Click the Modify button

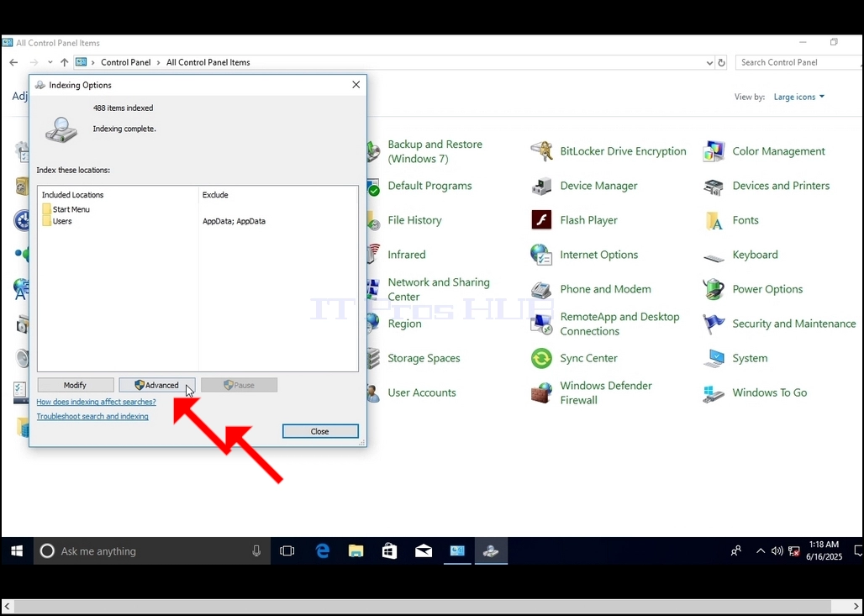[x=76, y=385]
